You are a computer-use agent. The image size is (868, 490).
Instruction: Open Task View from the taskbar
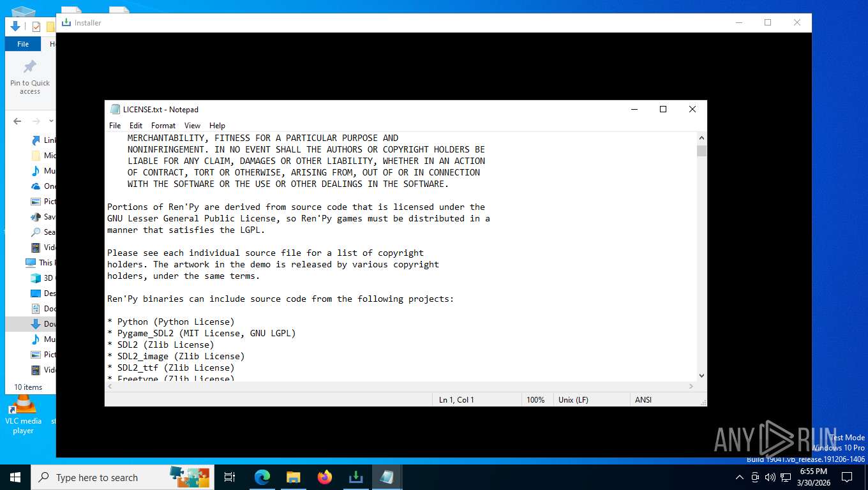pyautogui.click(x=230, y=477)
